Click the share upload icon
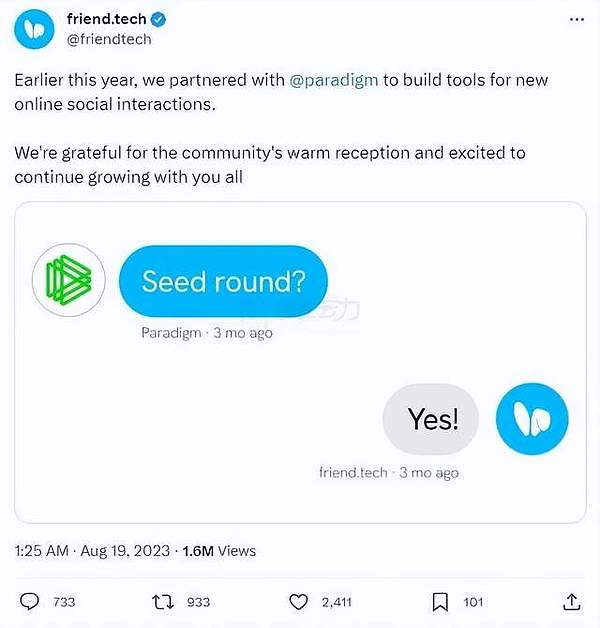 (x=571, y=602)
